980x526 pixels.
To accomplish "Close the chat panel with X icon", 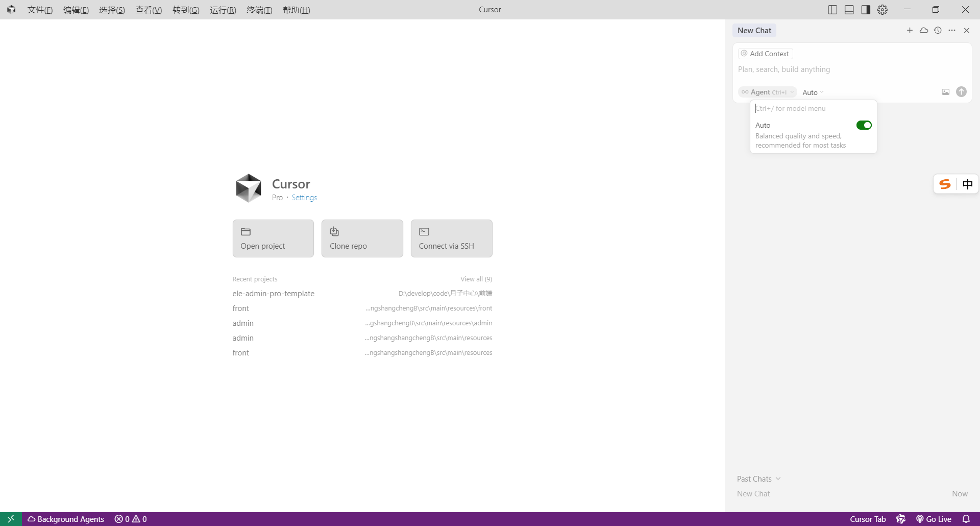I will (x=967, y=31).
